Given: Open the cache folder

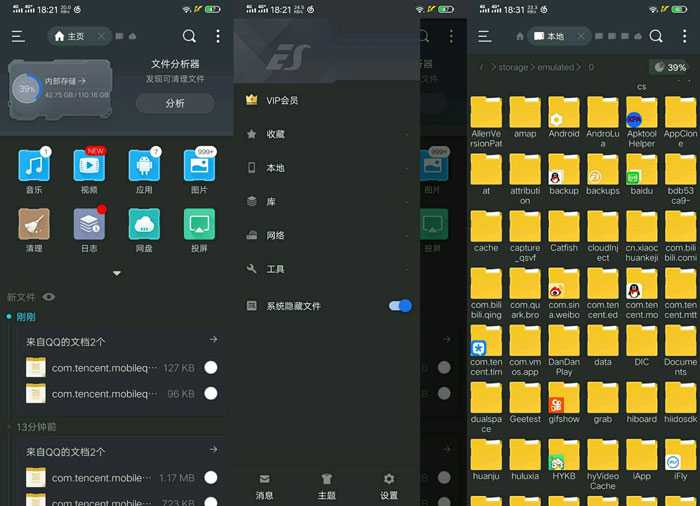Looking at the screenshot, I should 486,232.
